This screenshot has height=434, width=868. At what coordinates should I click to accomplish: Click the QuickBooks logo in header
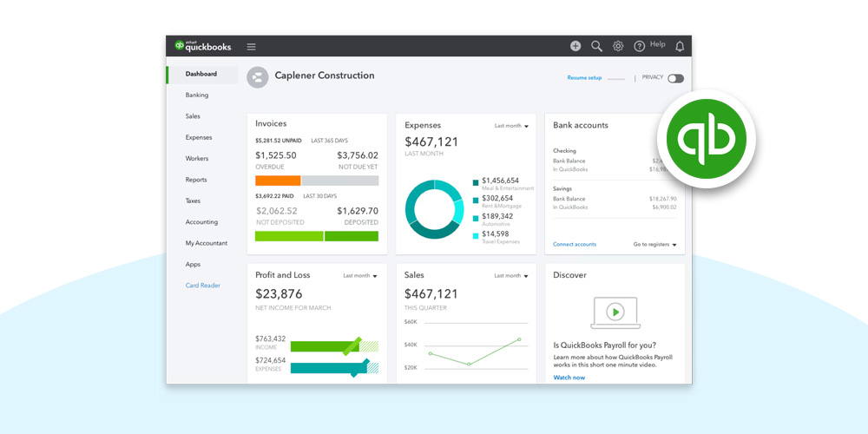coord(202,46)
